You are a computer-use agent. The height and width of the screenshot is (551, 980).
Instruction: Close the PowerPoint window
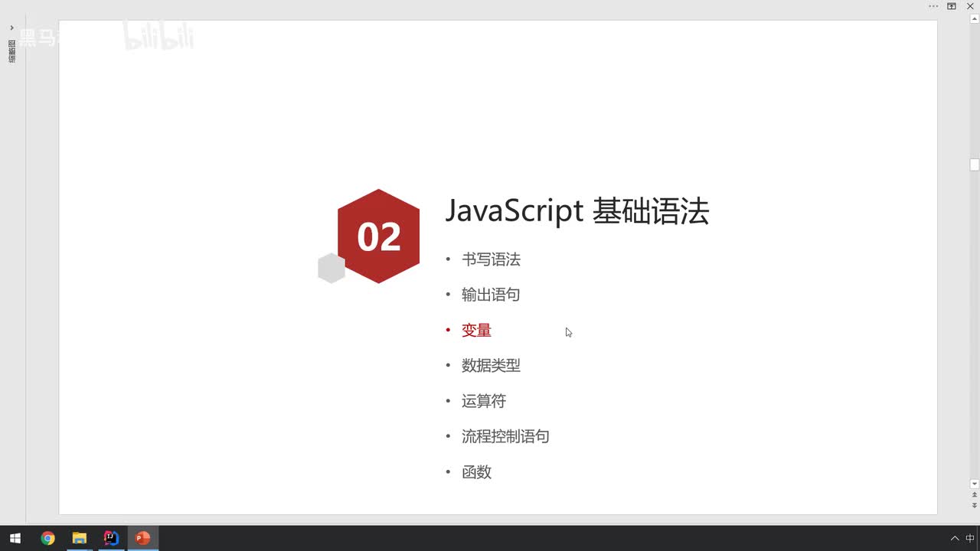(970, 6)
